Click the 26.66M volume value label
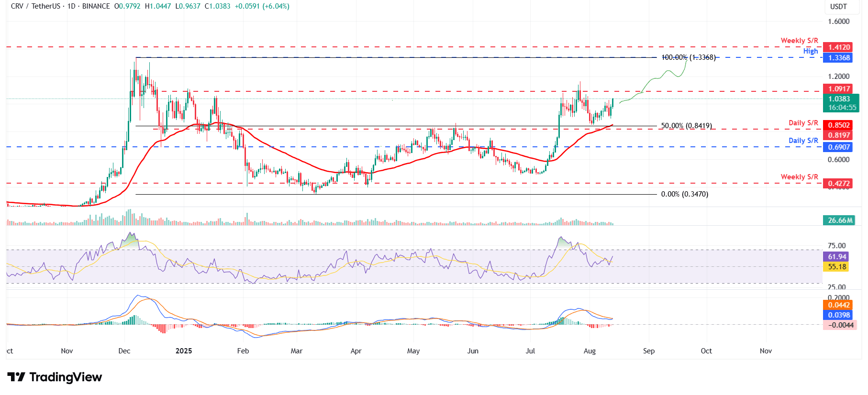The height and width of the screenshot is (395, 868). (840, 220)
